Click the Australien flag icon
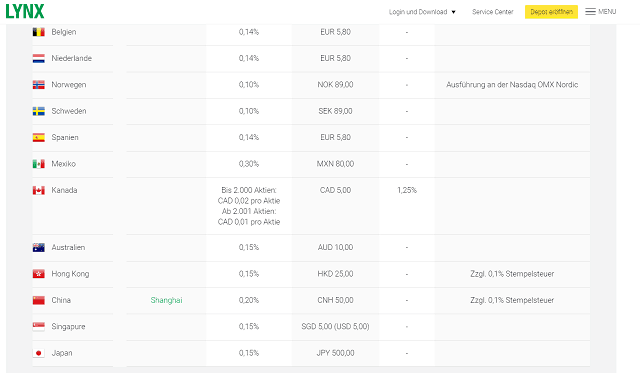 click(39, 248)
